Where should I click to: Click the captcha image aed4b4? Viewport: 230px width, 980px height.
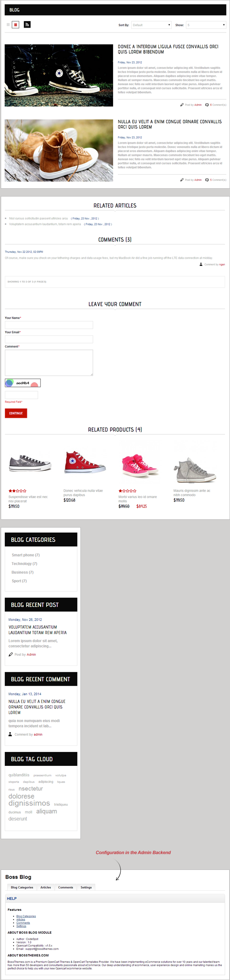23,383
